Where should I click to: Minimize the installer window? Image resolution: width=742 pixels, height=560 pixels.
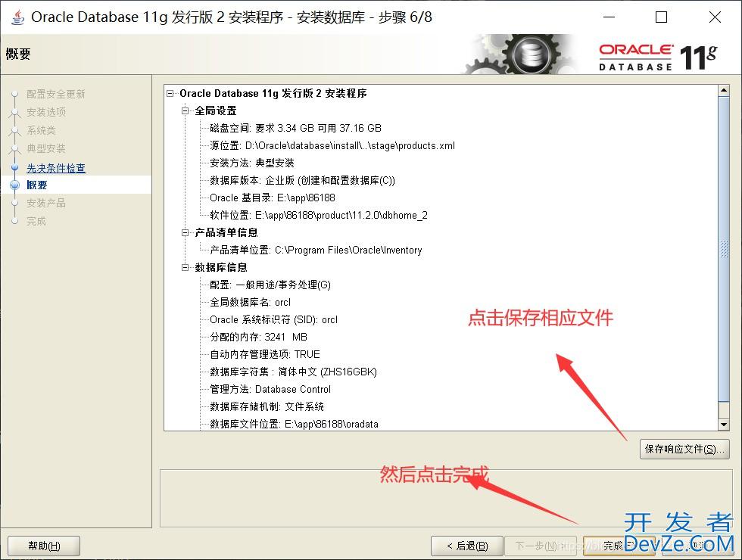pyautogui.click(x=609, y=17)
